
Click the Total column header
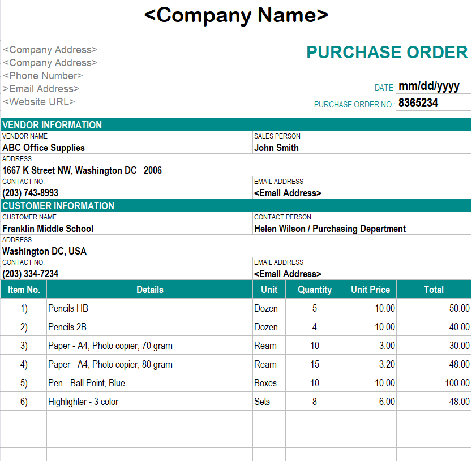(434, 290)
